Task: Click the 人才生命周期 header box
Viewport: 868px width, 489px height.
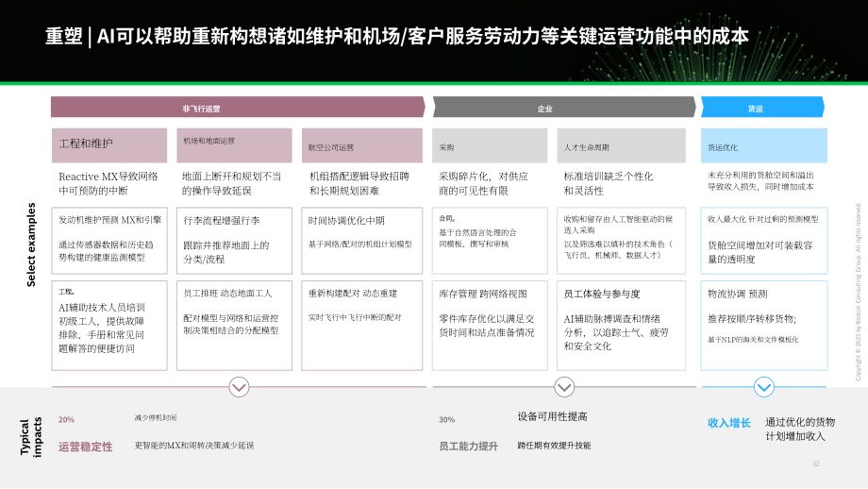Action: 621,145
